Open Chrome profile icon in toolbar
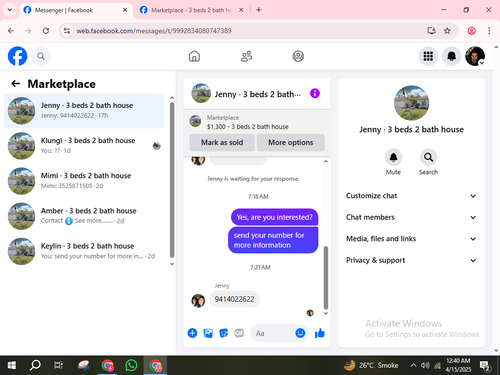500x375 pixels. click(471, 31)
